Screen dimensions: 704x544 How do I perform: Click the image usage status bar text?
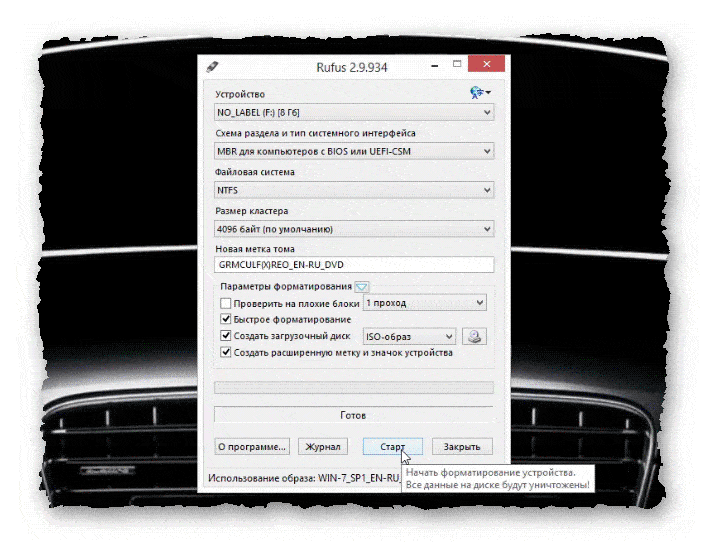pyautogui.click(x=304, y=478)
